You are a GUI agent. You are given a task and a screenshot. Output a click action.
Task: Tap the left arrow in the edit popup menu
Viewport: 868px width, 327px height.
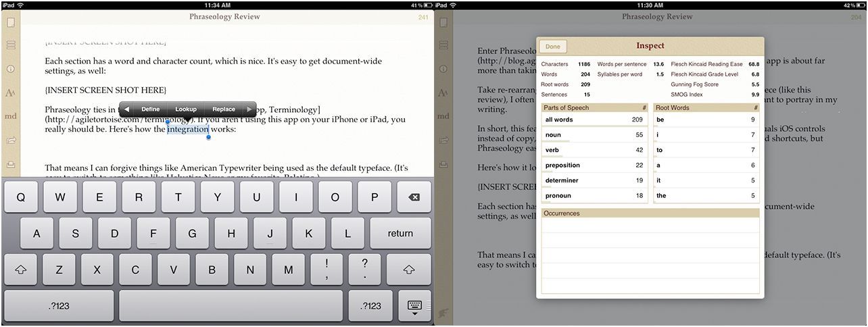(126, 109)
